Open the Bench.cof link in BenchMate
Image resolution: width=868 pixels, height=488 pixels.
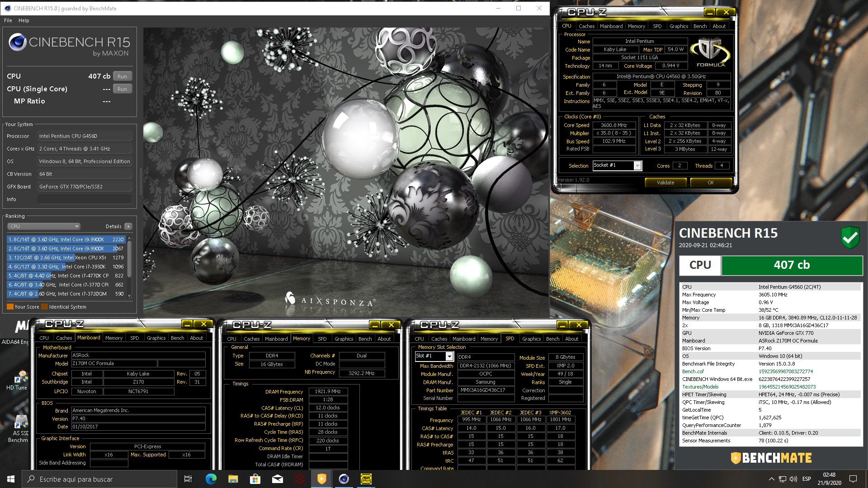(693, 371)
